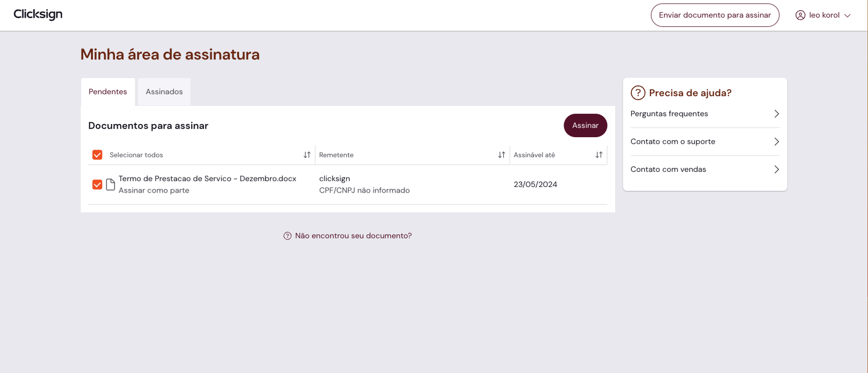The image size is (868, 373).
Task: Uncheck the Selecionar todos checkbox
Action: coord(97,155)
